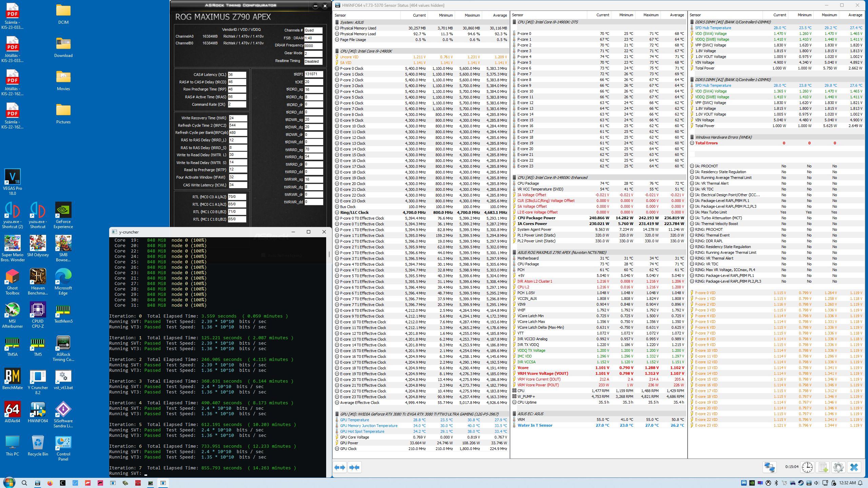The image size is (868, 488).
Task: Select DDR5 DIMM [#0] group header
Action: click(x=776, y=22)
